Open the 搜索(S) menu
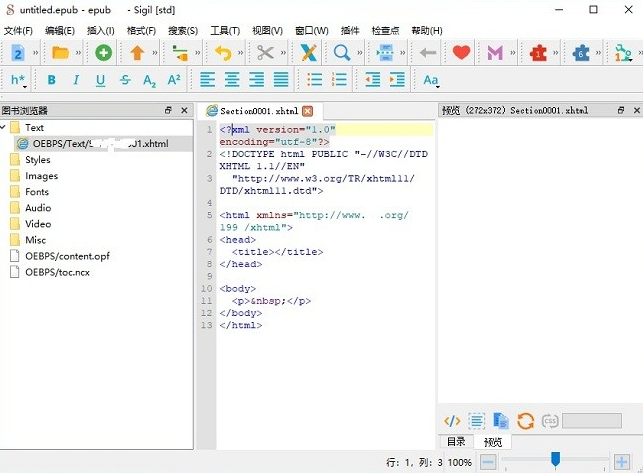The height and width of the screenshot is (473, 643). pos(183,31)
